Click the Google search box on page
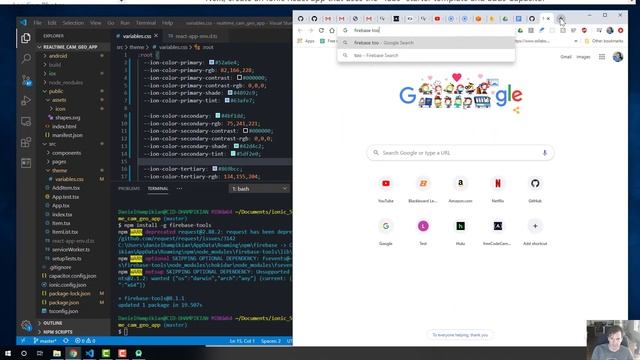Image resolution: width=640 pixels, height=360 pixels. pyautogui.click(x=460, y=153)
